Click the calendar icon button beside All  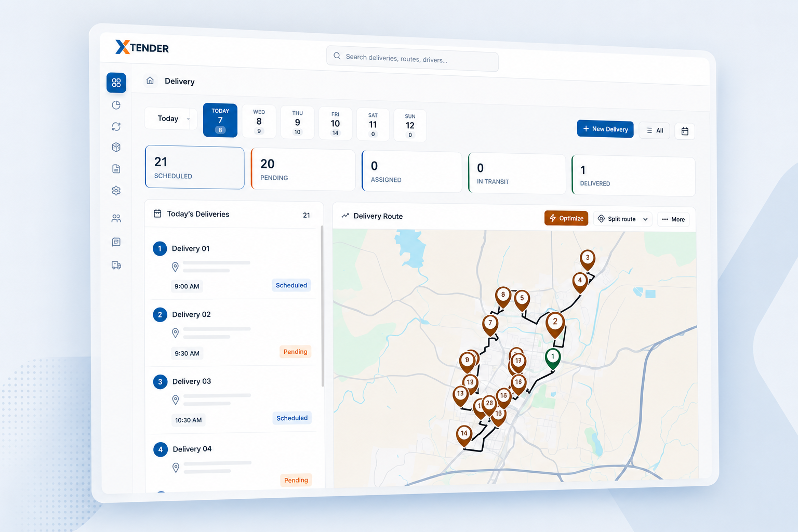[x=685, y=131]
